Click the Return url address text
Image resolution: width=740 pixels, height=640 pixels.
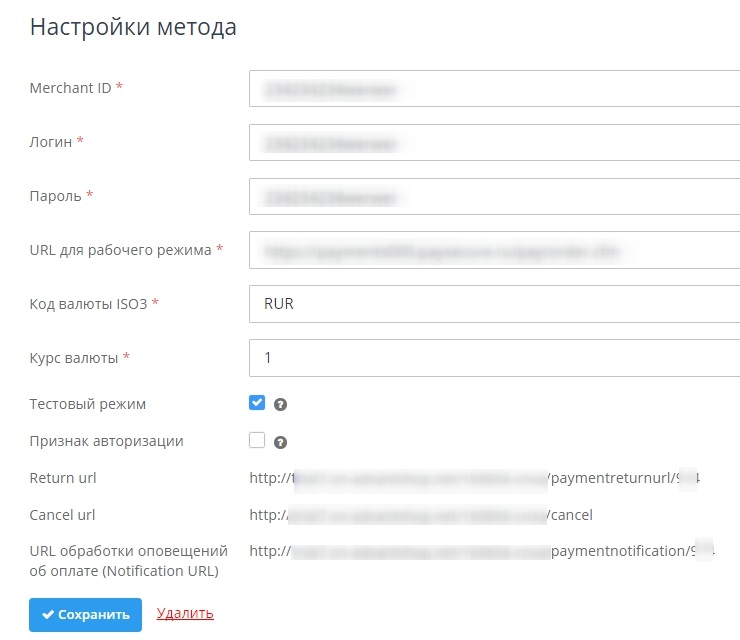pos(480,478)
